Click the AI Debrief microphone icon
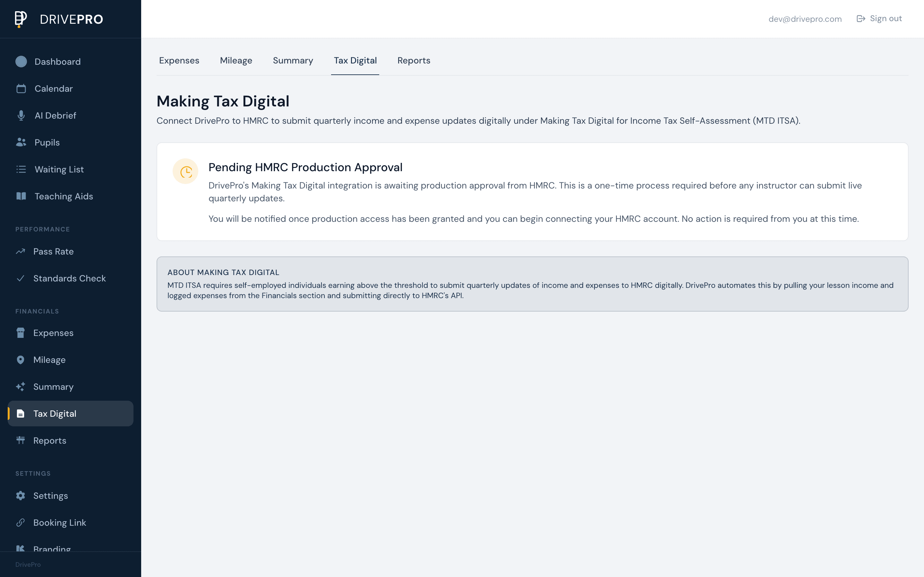 point(21,115)
